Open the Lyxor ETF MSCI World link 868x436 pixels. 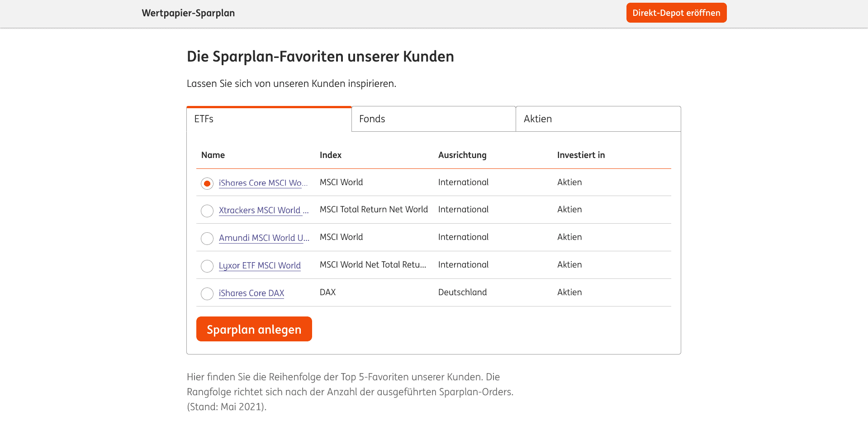(x=260, y=266)
